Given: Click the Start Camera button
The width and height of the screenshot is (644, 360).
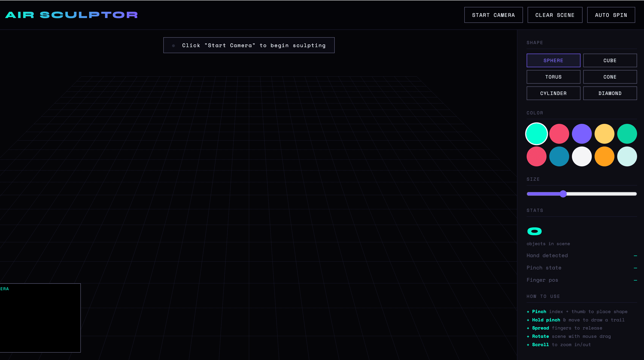Looking at the screenshot, I should click(493, 15).
